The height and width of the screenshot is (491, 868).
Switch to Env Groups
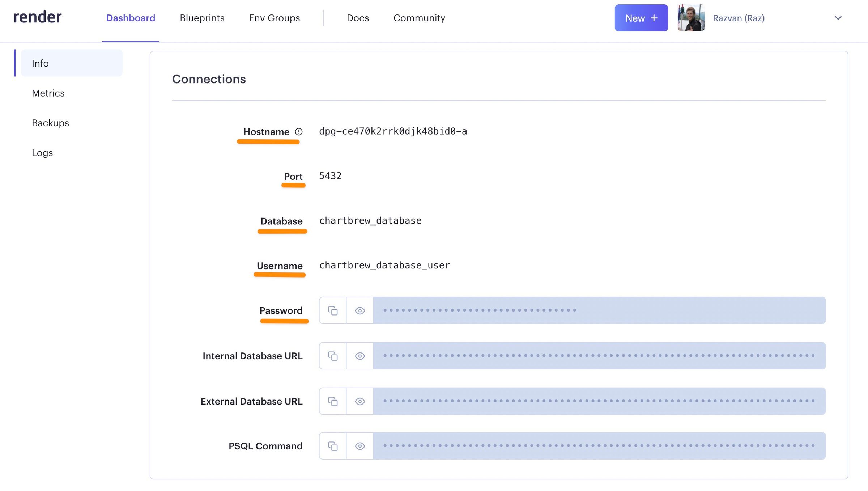(x=274, y=18)
